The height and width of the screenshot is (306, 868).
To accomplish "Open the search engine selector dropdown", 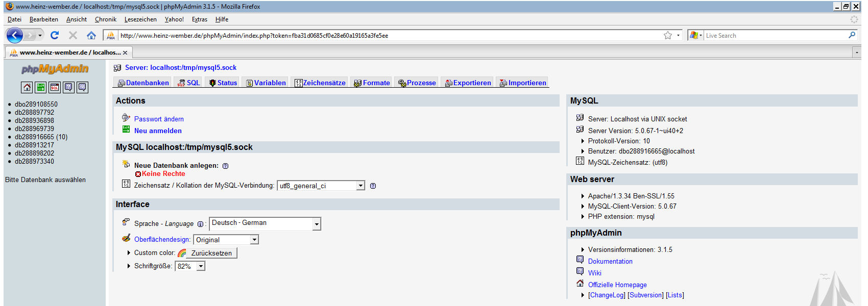I will click(696, 35).
